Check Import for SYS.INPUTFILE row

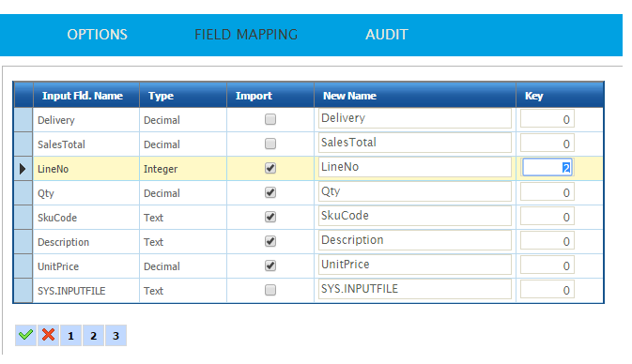270,290
